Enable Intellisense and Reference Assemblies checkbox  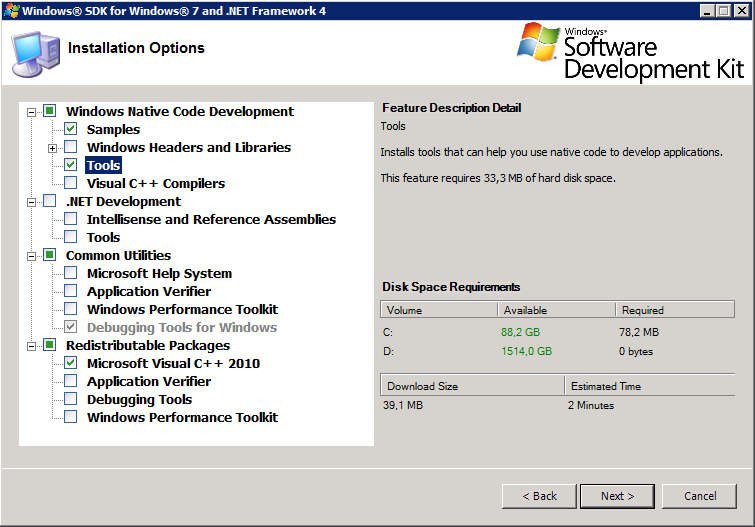pyautogui.click(x=71, y=219)
